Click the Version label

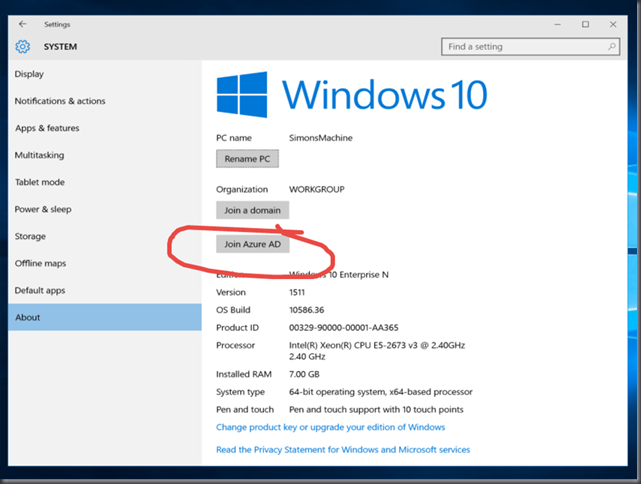(231, 292)
